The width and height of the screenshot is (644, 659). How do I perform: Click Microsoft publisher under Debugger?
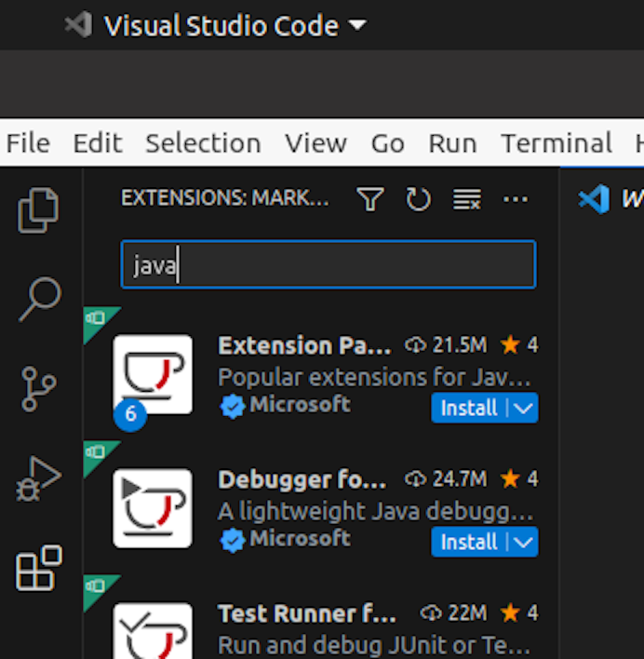(300, 538)
